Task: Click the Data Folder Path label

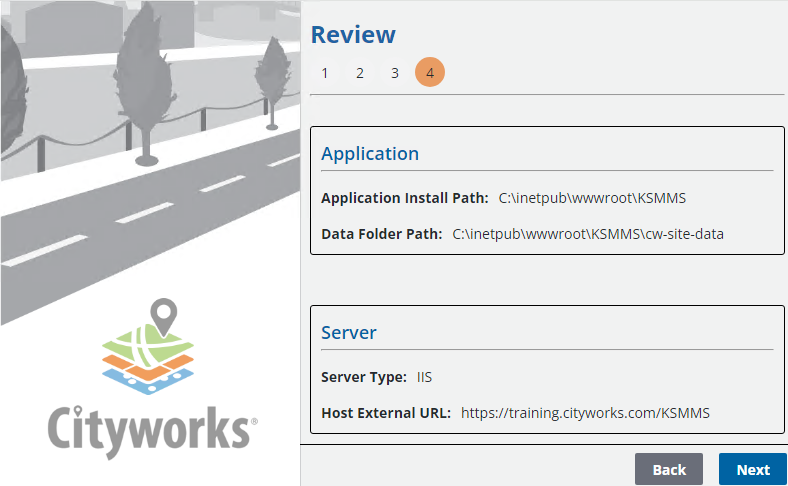Action: pyautogui.click(x=381, y=234)
